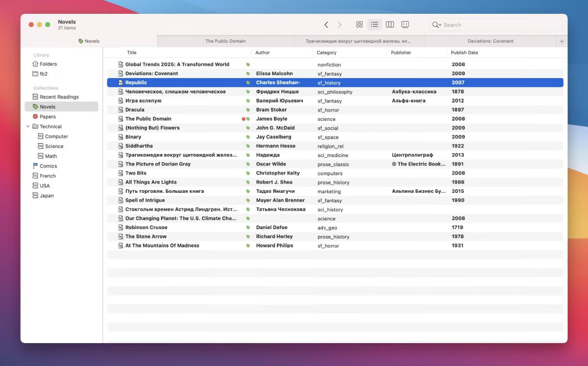Click green tag on Binary row
Viewport: 588px width, 366px height.
(248, 137)
